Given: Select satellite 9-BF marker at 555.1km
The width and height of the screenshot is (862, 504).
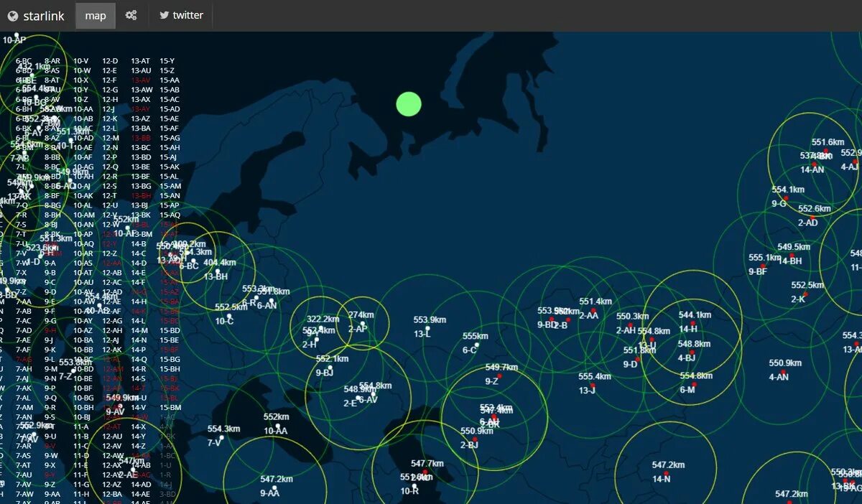Looking at the screenshot, I should 764,266.
